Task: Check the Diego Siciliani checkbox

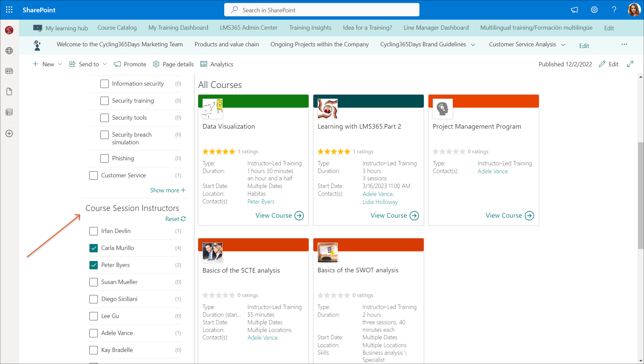Action: coord(93,299)
